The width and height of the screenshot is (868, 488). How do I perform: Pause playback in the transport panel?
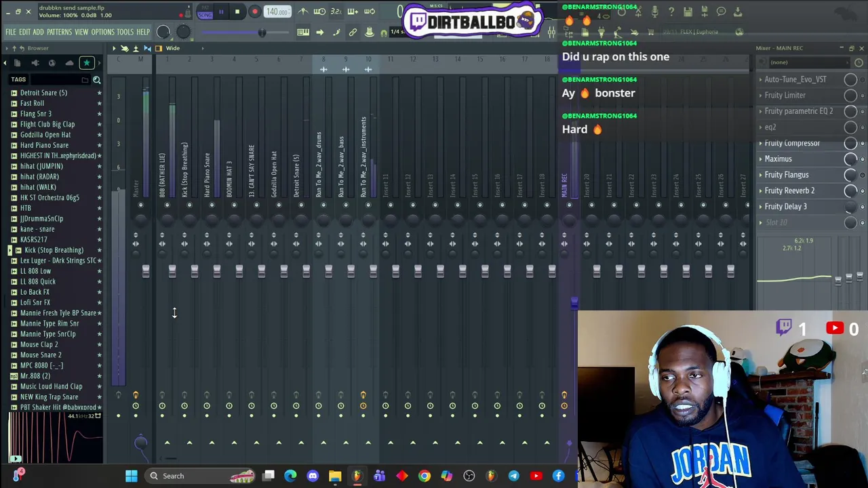[x=221, y=12]
